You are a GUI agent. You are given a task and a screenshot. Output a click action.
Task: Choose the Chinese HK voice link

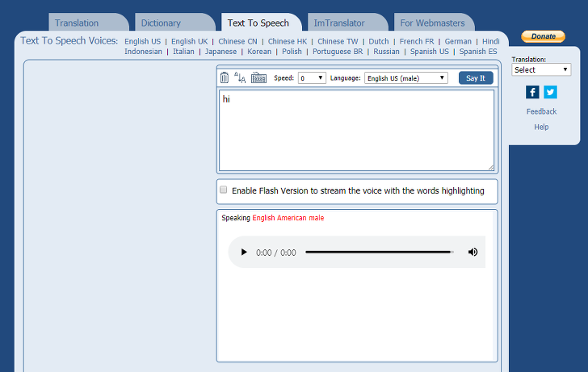click(x=288, y=42)
